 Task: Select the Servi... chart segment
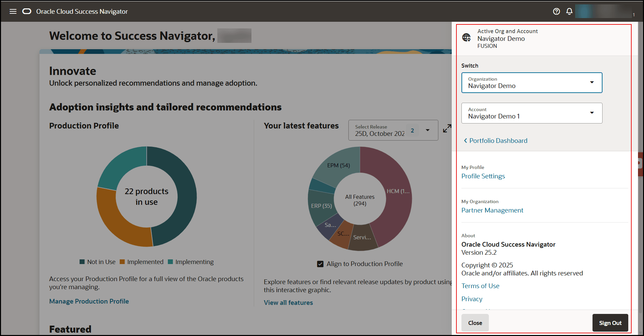coord(362,238)
